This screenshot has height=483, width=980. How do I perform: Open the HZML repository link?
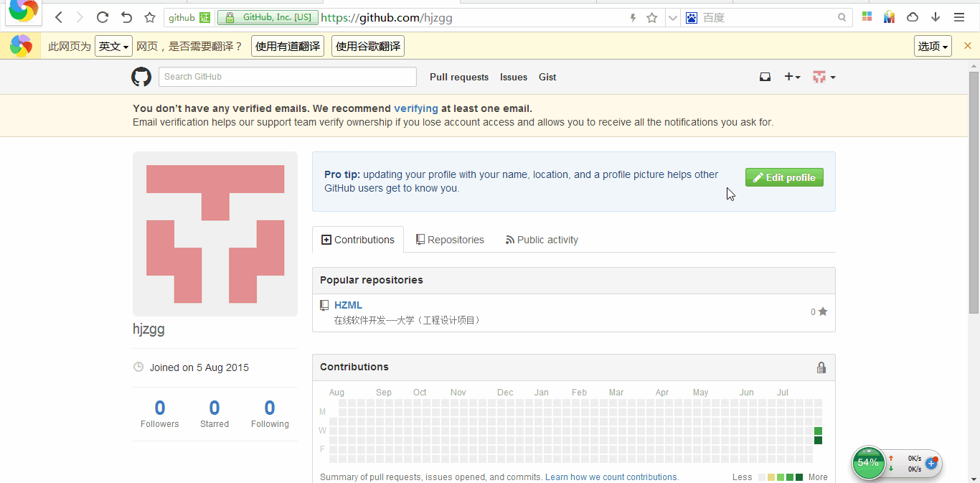[x=348, y=305]
